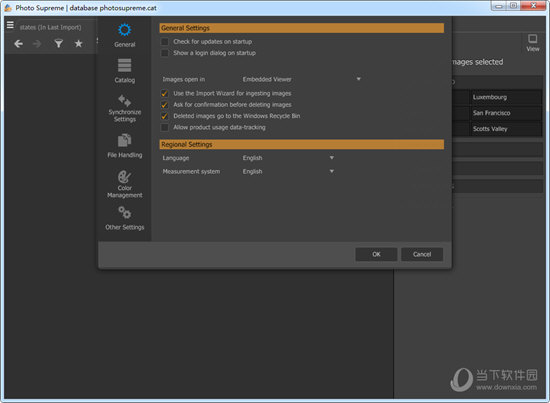Open Color Management section
The width and height of the screenshot is (550, 403).
(x=125, y=184)
